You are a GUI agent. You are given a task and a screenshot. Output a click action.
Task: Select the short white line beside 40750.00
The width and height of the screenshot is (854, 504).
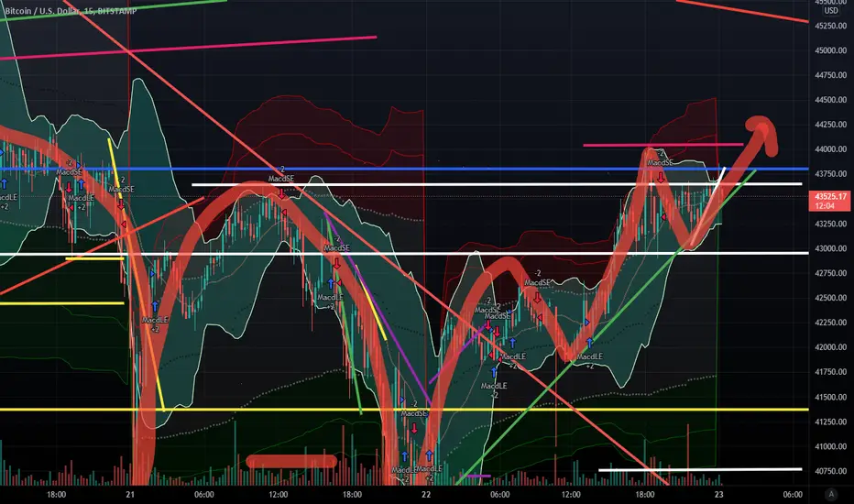coord(700,469)
